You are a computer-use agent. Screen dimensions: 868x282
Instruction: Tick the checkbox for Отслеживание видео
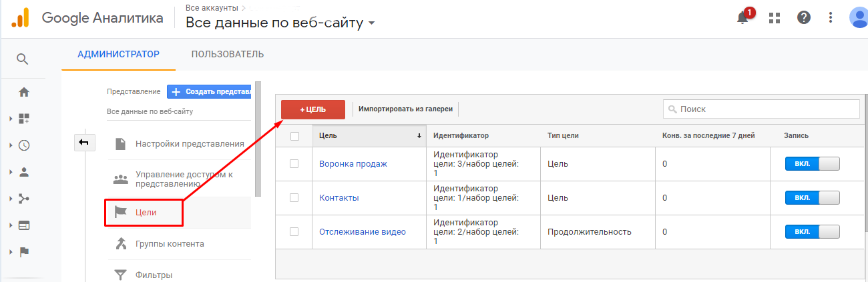click(x=294, y=232)
